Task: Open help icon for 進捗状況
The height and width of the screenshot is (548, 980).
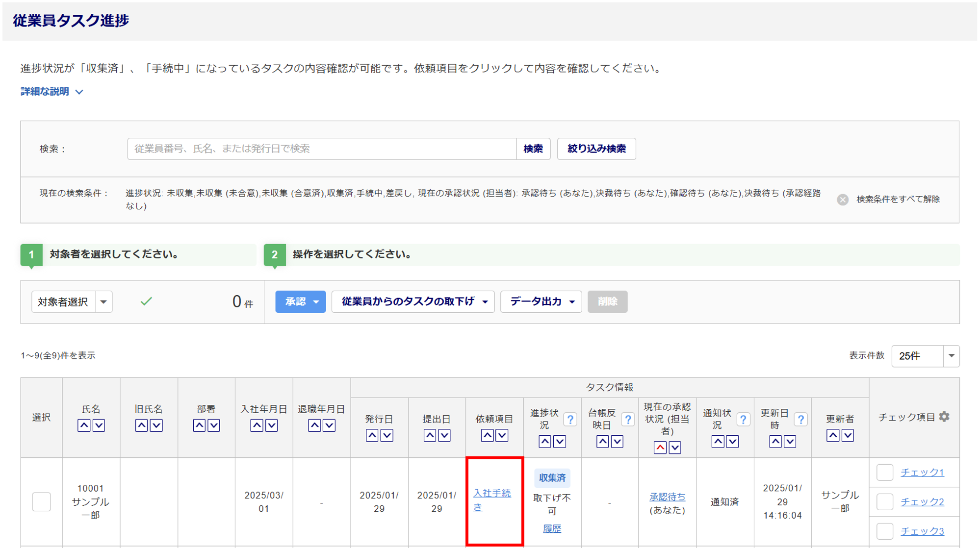Action: pyautogui.click(x=570, y=420)
